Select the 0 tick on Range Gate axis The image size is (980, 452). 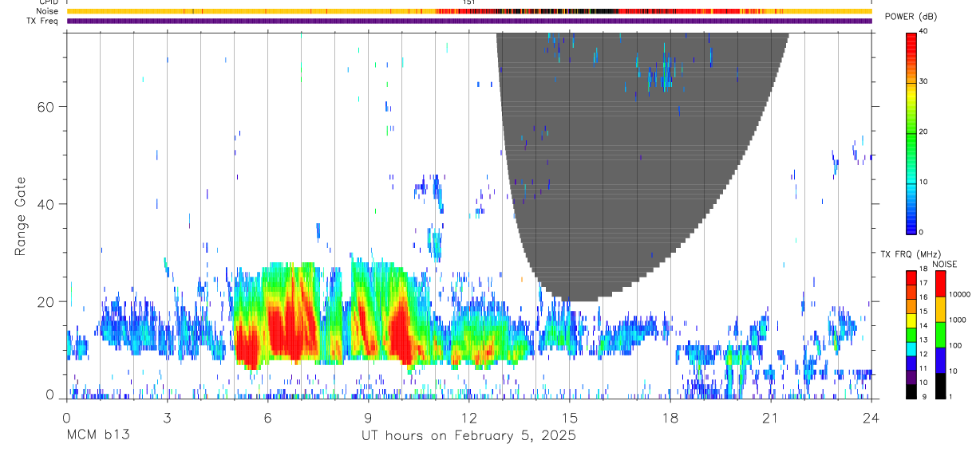[x=49, y=394]
